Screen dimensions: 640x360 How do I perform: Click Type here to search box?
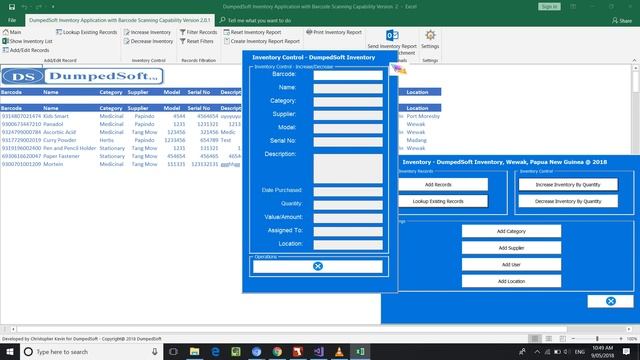point(91,351)
